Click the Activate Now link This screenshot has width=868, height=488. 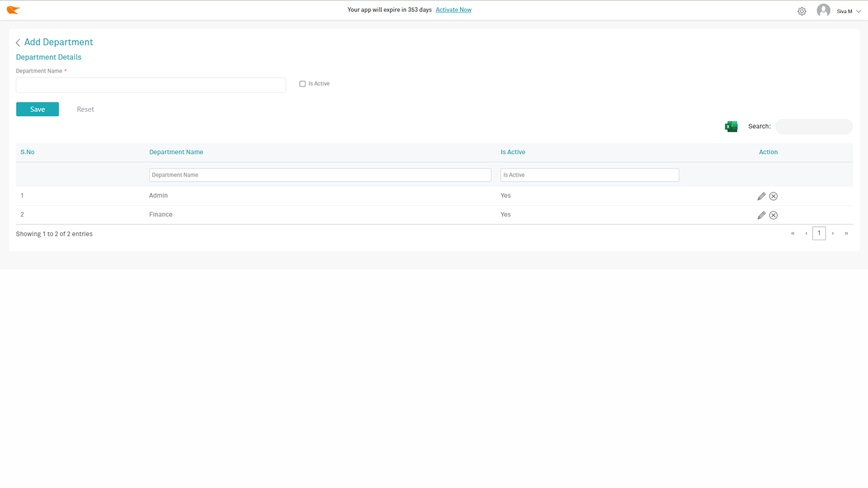click(454, 10)
